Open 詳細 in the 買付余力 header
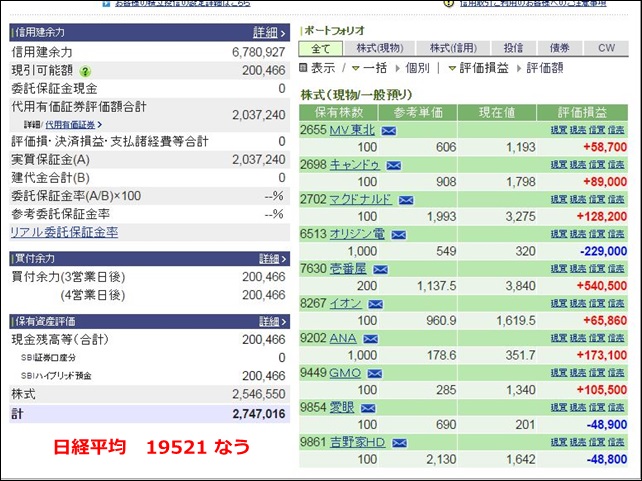 [x=271, y=259]
